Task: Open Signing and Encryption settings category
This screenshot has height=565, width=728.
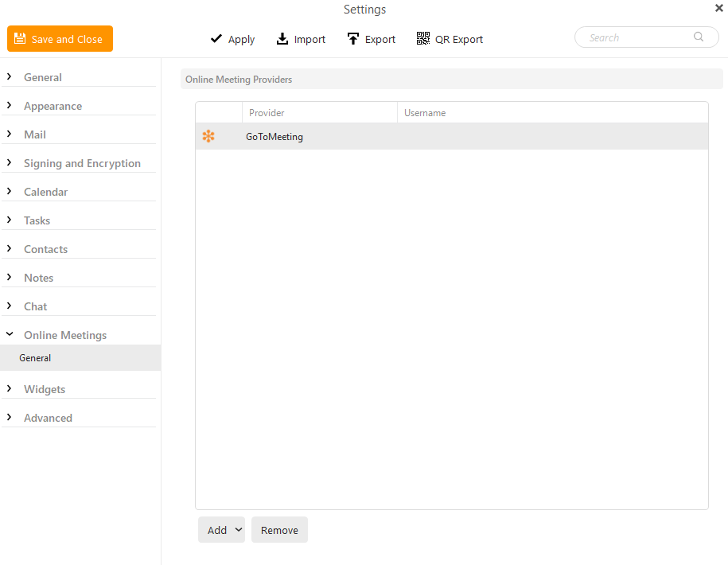Action: coord(82,163)
